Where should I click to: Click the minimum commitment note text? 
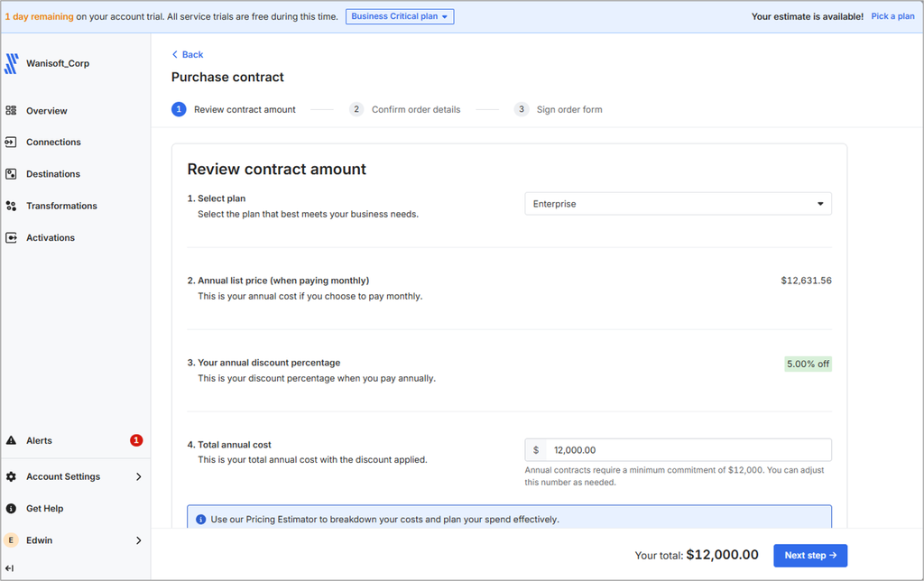click(x=674, y=476)
